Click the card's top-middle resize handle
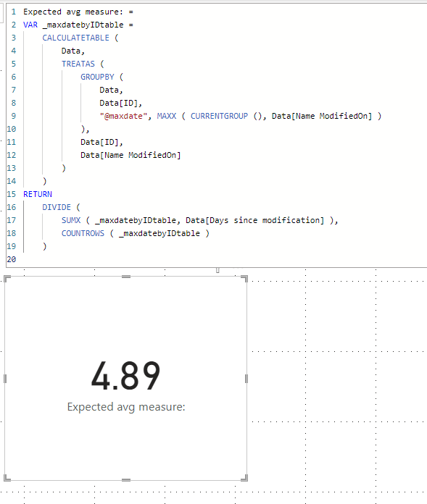Image resolution: width=427 pixels, height=504 pixels. (126, 277)
